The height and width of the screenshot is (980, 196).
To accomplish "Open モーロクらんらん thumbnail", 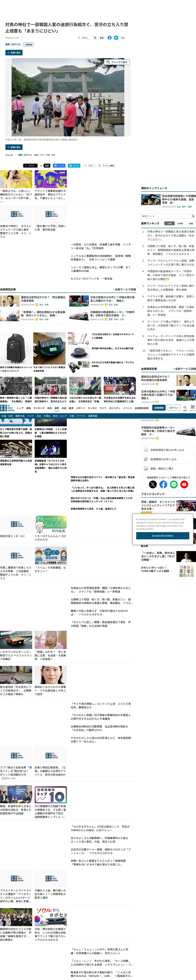I will pyautogui.click(x=51, y=525).
